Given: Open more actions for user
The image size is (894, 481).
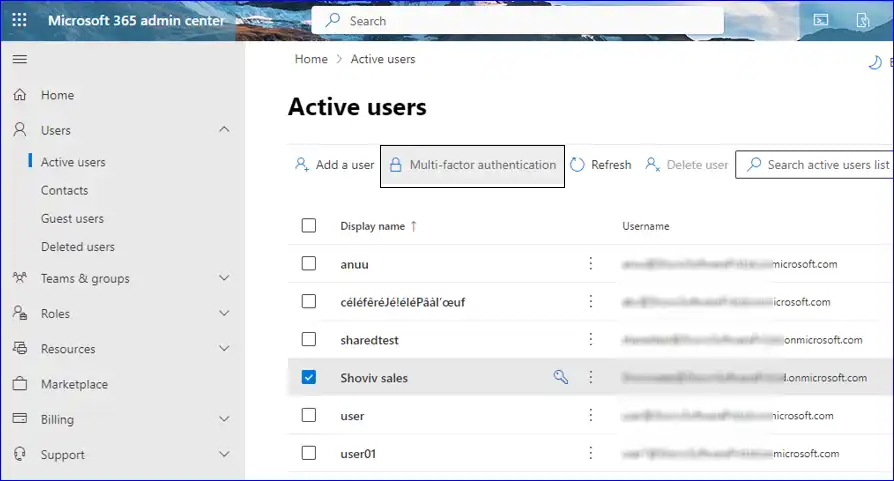Looking at the screenshot, I should pos(591,415).
